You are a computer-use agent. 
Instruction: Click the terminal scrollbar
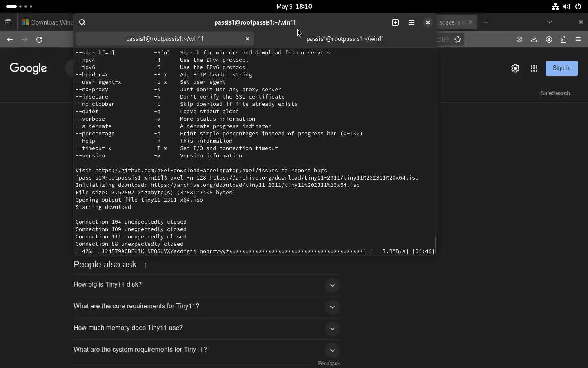(x=435, y=245)
